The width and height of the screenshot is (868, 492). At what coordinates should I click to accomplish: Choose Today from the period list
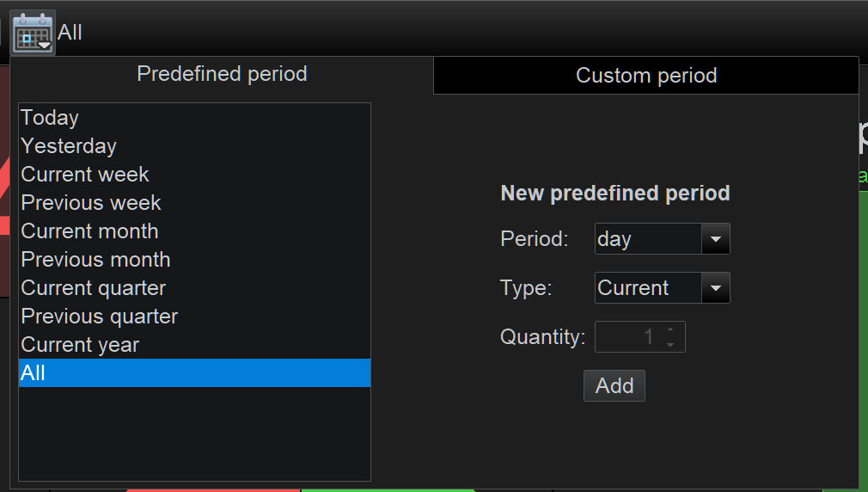coord(50,118)
